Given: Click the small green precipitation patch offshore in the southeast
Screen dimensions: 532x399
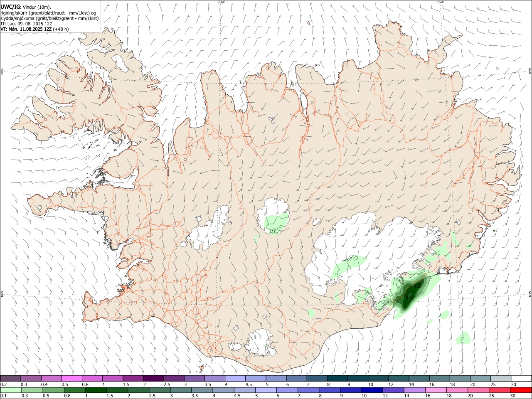Looking at the screenshot, I should click(x=463, y=338).
